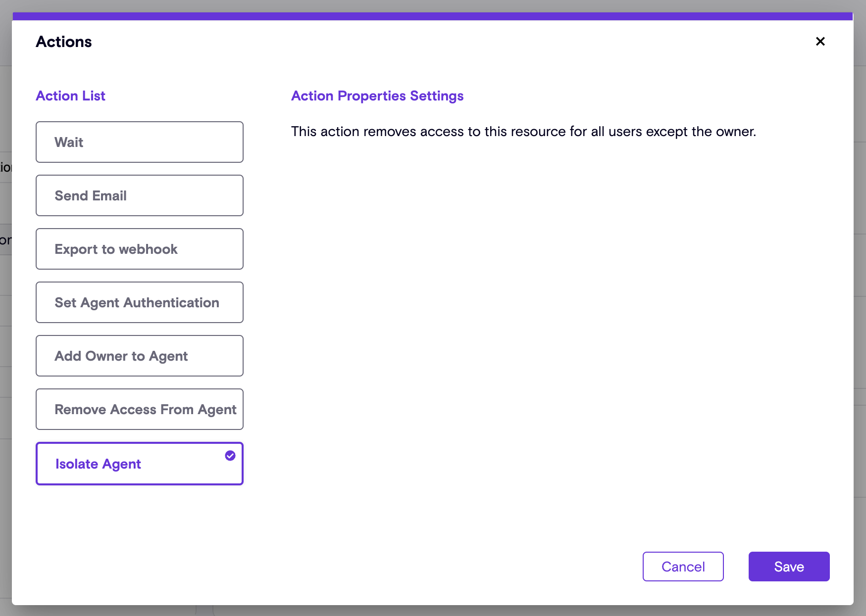Select Set Agent Authentication action
866x616 pixels.
[139, 302]
